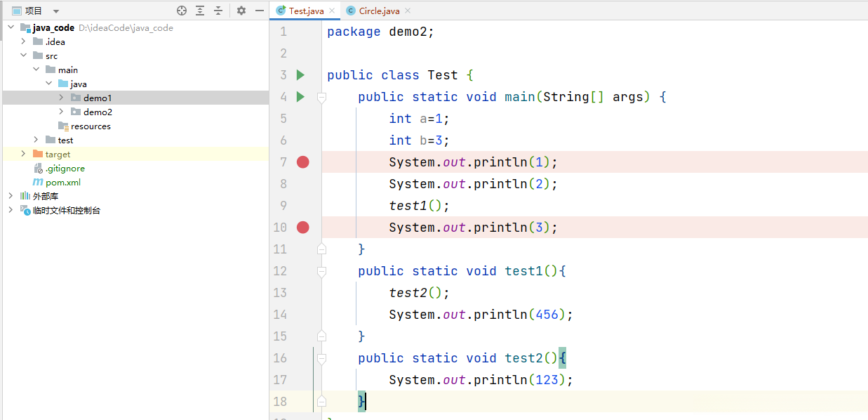Viewport: 868px width, 420px height.
Task: Expand the 外部库 node
Action: (x=11, y=196)
